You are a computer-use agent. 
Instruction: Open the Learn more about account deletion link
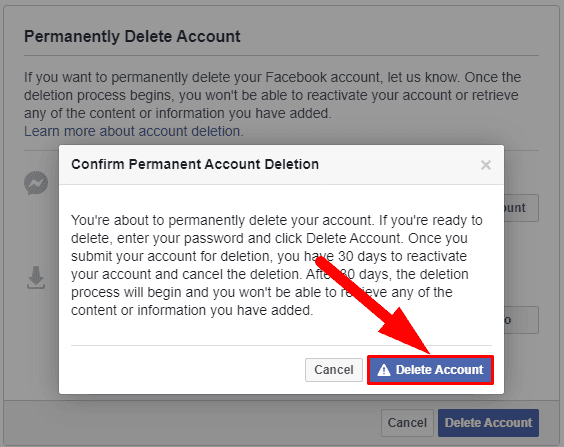(134, 131)
